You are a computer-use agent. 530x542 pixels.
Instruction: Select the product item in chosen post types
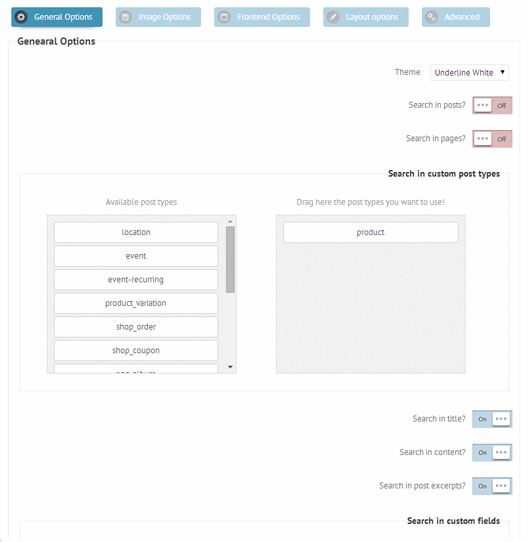[371, 232]
